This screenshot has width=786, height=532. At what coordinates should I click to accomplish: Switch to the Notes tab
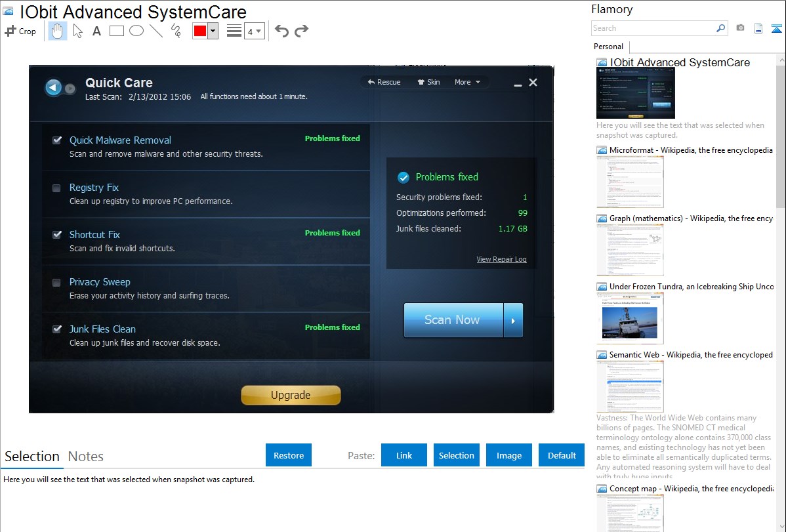86,457
